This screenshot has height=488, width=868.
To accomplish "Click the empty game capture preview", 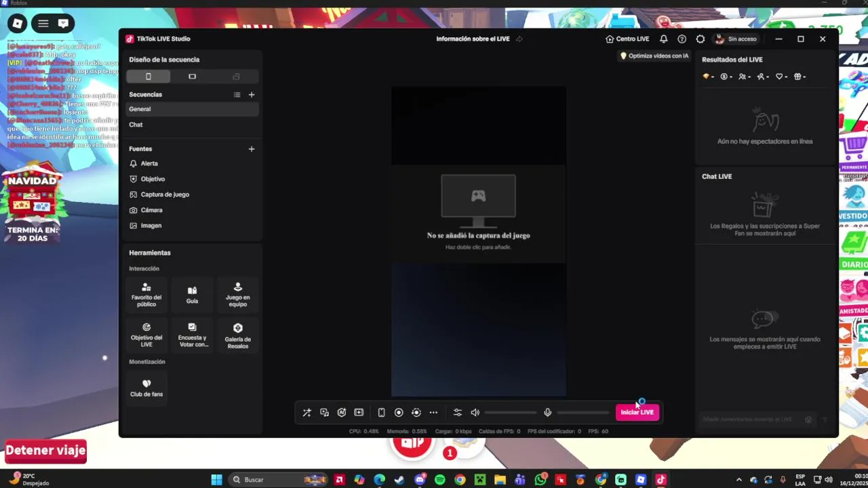I will (478, 213).
